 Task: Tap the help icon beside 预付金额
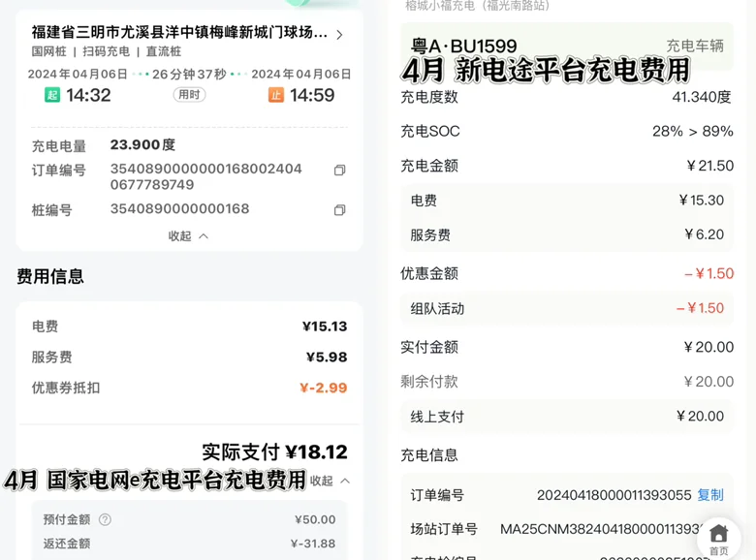pos(105,520)
